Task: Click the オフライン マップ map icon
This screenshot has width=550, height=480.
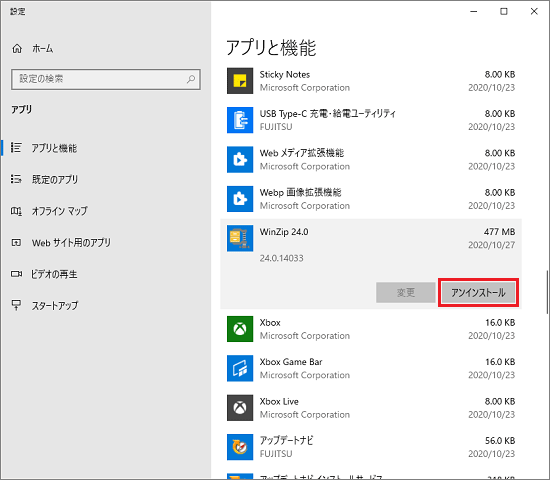Action: (16, 211)
